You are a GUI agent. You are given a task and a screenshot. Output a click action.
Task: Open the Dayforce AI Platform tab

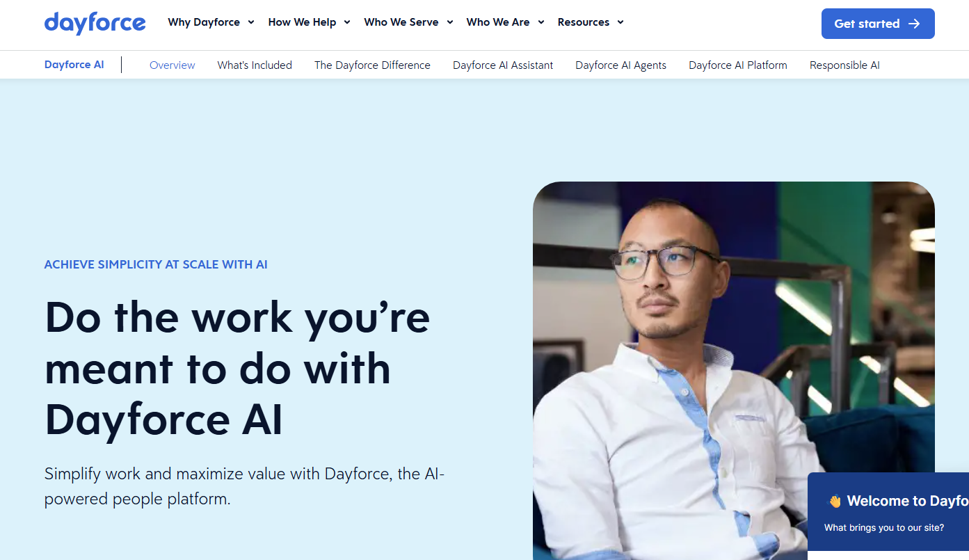pyautogui.click(x=738, y=65)
